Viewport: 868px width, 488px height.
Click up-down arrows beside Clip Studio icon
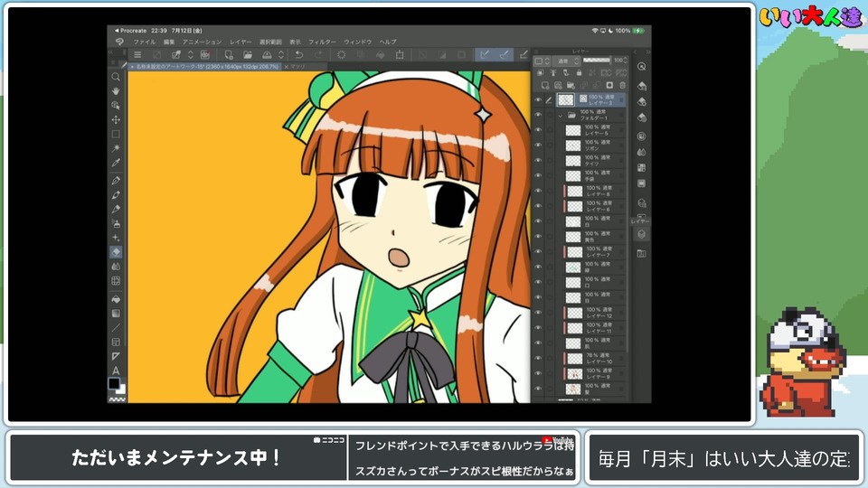[x=190, y=55]
